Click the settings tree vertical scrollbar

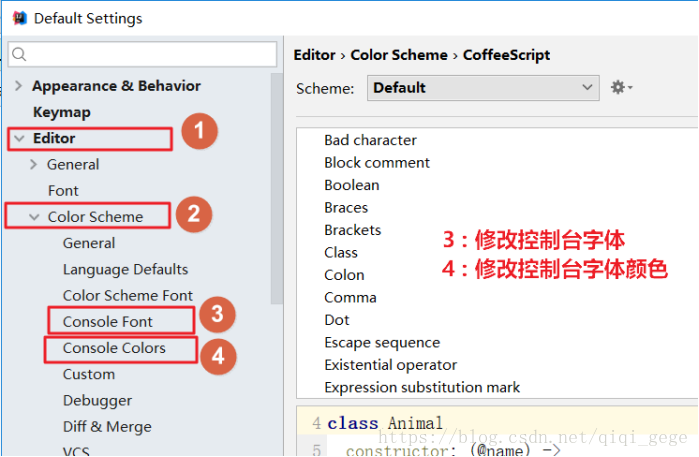278,200
